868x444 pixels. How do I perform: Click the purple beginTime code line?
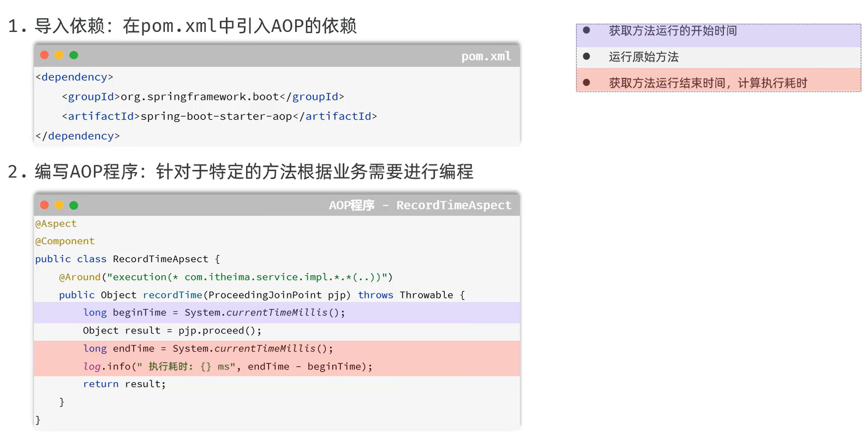point(214,313)
